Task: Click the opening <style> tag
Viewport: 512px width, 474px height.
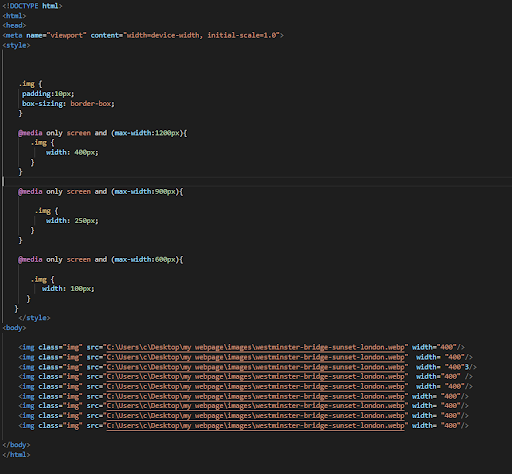Action: [x=16, y=45]
